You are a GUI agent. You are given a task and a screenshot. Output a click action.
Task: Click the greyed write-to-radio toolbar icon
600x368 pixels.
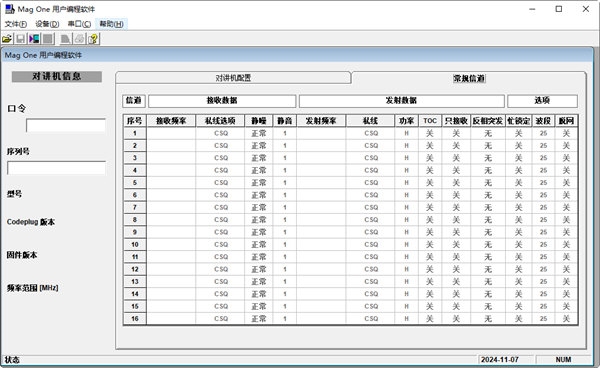[48, 39]
